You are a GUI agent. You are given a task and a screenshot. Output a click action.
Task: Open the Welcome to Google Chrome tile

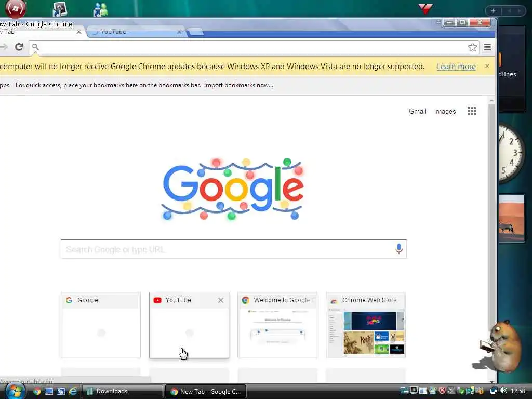click(277, 325)
